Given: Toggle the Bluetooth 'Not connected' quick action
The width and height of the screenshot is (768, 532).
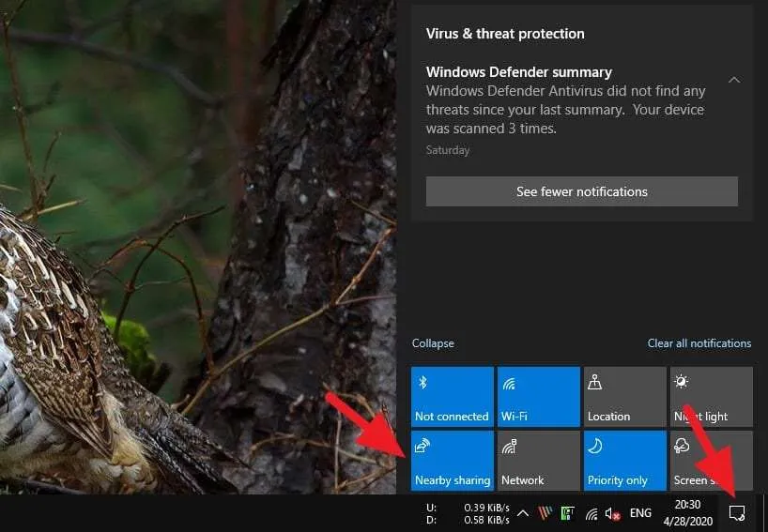Looking at the screenshot, I should tap(453, 397).
